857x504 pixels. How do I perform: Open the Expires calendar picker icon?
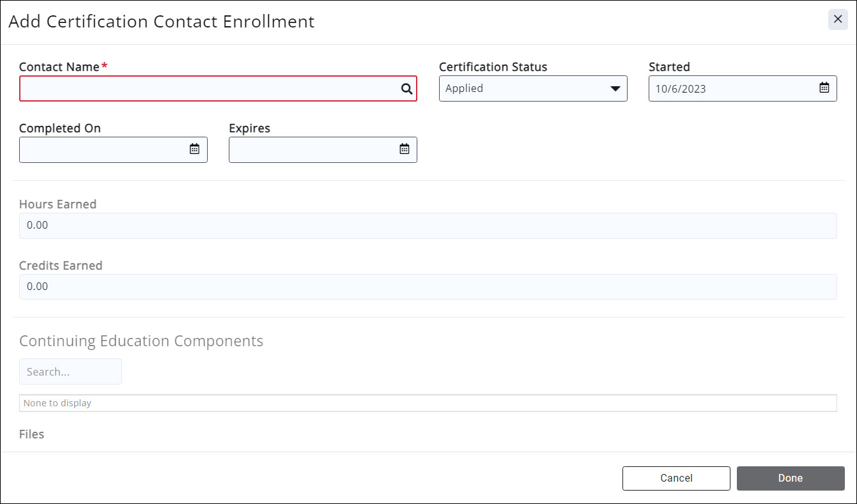(404, 149)
